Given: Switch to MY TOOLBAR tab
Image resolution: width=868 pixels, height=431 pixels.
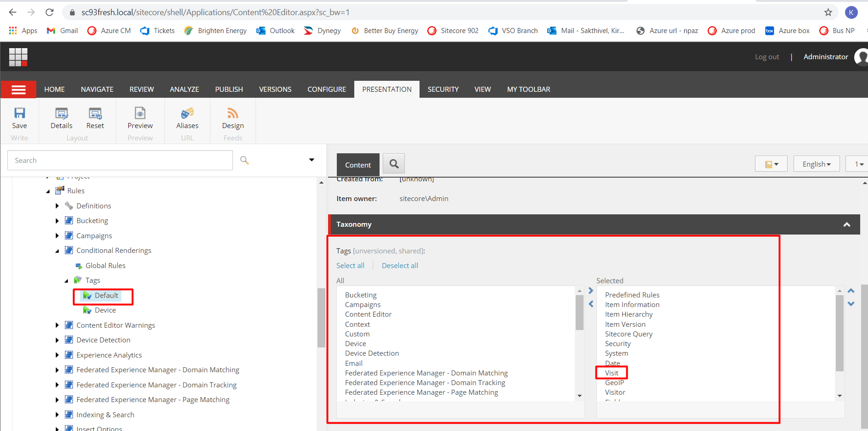Looking at the screenshot, I should (x=528, y=90).
